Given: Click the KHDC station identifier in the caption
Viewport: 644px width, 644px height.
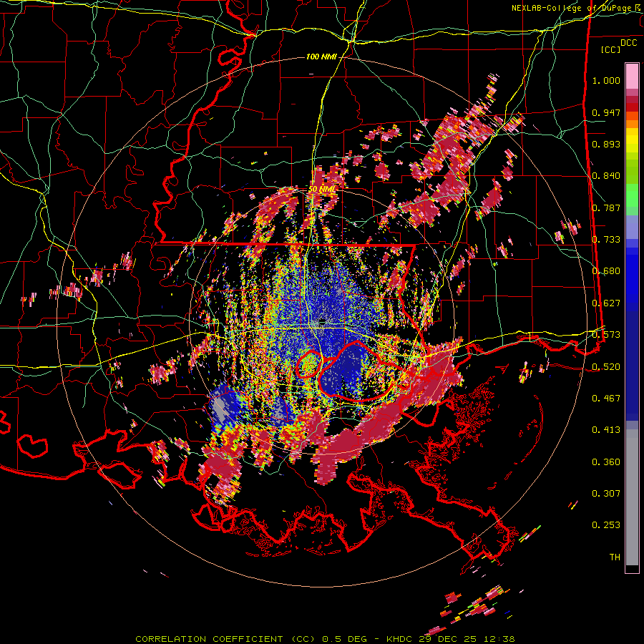Looking at the screenshot, I should point(400,639).
